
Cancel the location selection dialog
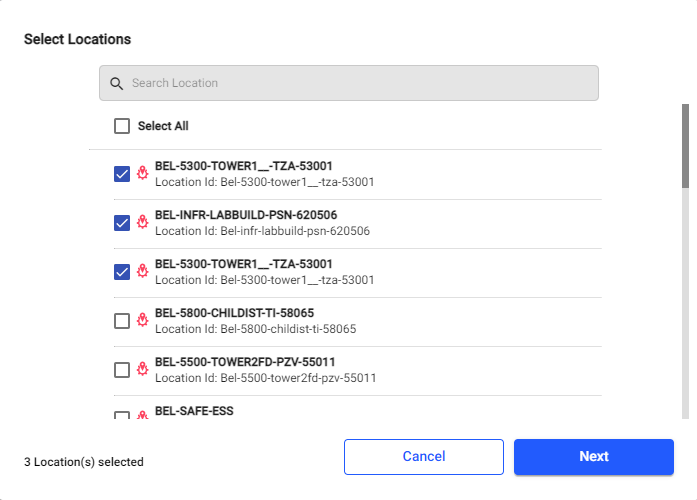pyautogui.click(x=423, y=456)
